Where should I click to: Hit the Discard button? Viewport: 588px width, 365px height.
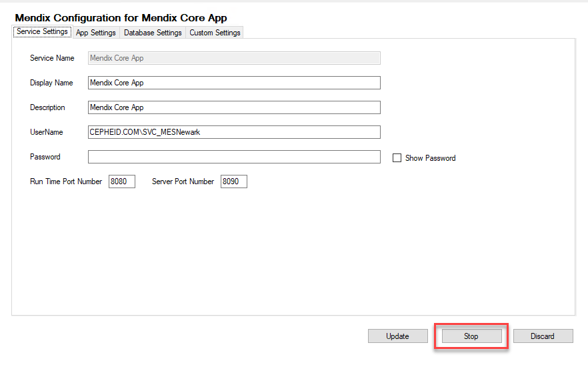[542, 336]
